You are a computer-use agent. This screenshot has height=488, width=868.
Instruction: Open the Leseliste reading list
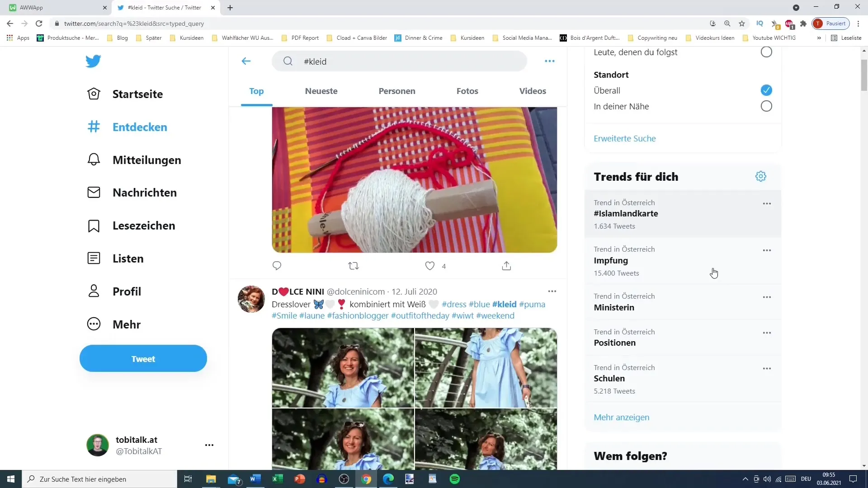pyautogui.click(x=846, y=38)
